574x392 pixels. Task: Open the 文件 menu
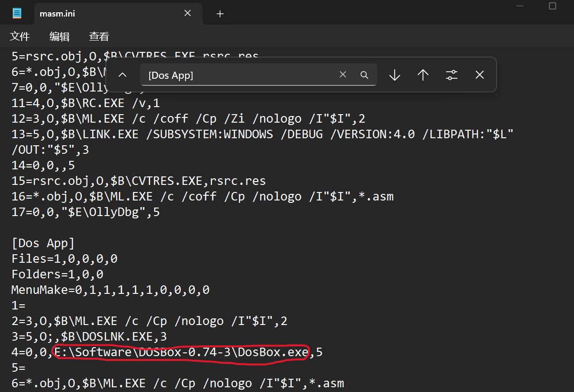point(20,36)
